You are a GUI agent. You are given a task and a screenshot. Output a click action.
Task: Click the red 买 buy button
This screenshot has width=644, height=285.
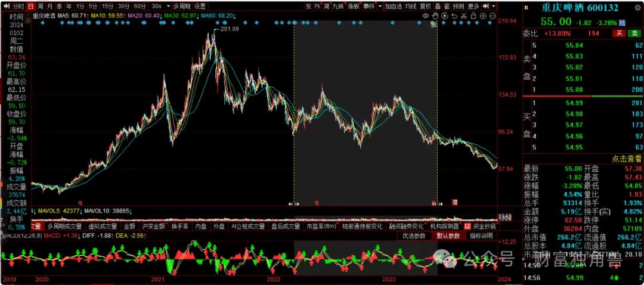point(619,33)
